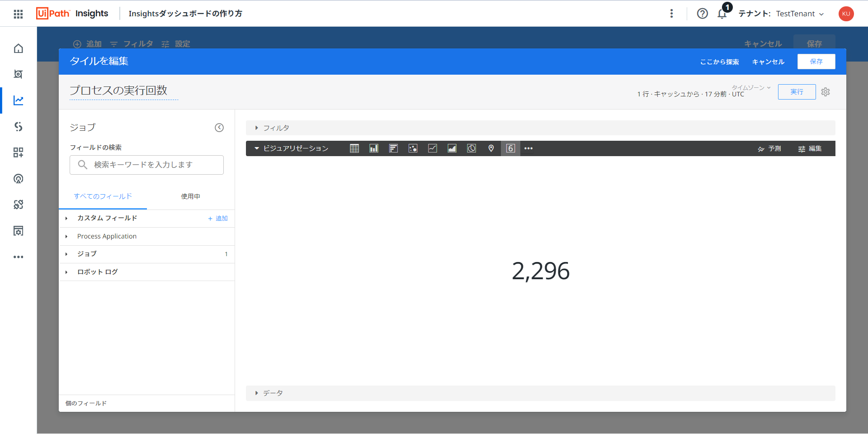The image size is (868, 434).
Task: Click 編集 in visualization bar
Action: 810,148
